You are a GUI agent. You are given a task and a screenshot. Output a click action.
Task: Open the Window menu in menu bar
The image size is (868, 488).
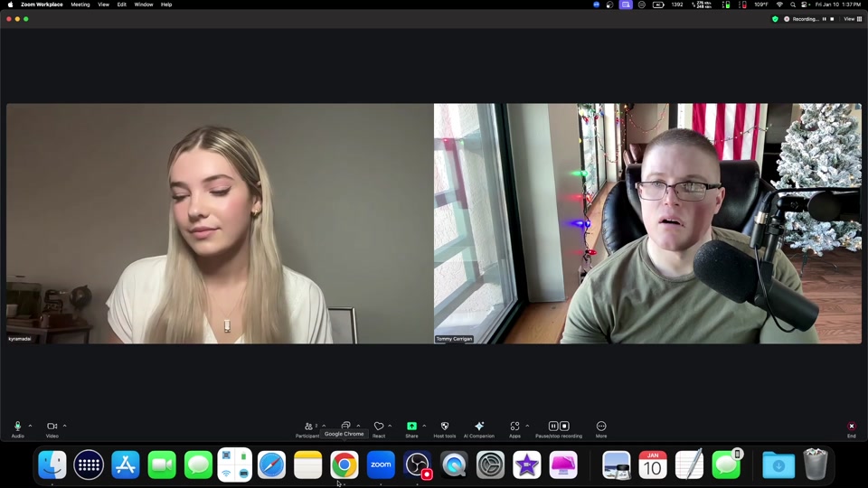coord(144,5)
